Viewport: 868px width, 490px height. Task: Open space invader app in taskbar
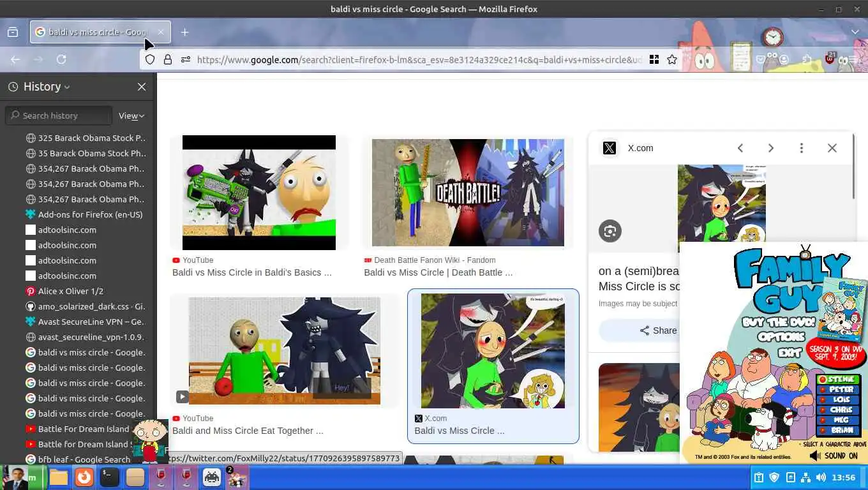pyautogui.click(x=212, y=477)
